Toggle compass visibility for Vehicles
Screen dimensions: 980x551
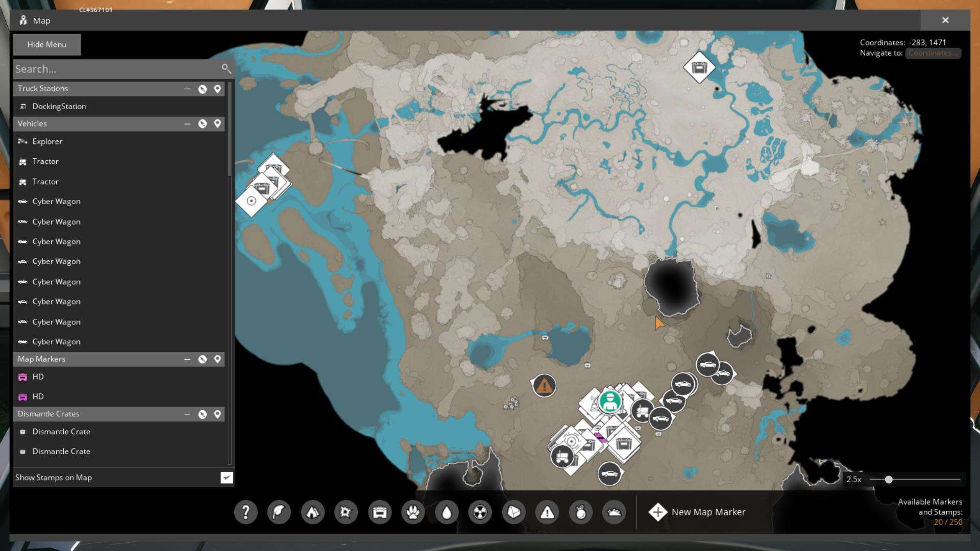[203, 124]
